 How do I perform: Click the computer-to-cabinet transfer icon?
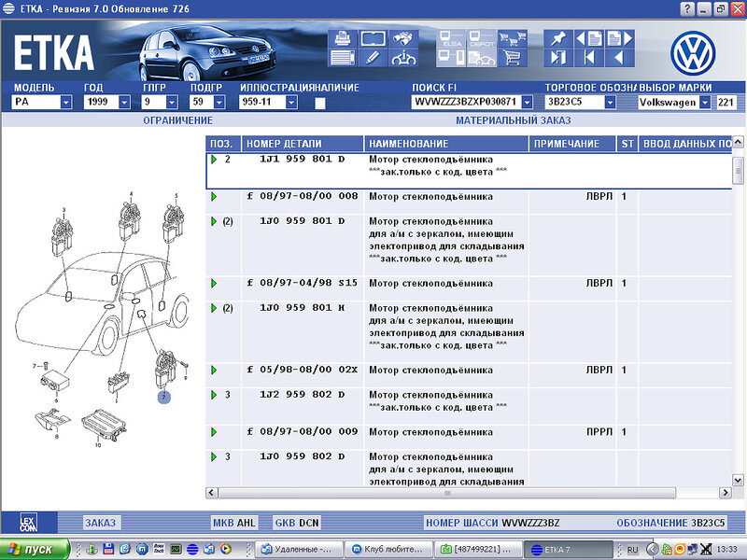[451, 58]
